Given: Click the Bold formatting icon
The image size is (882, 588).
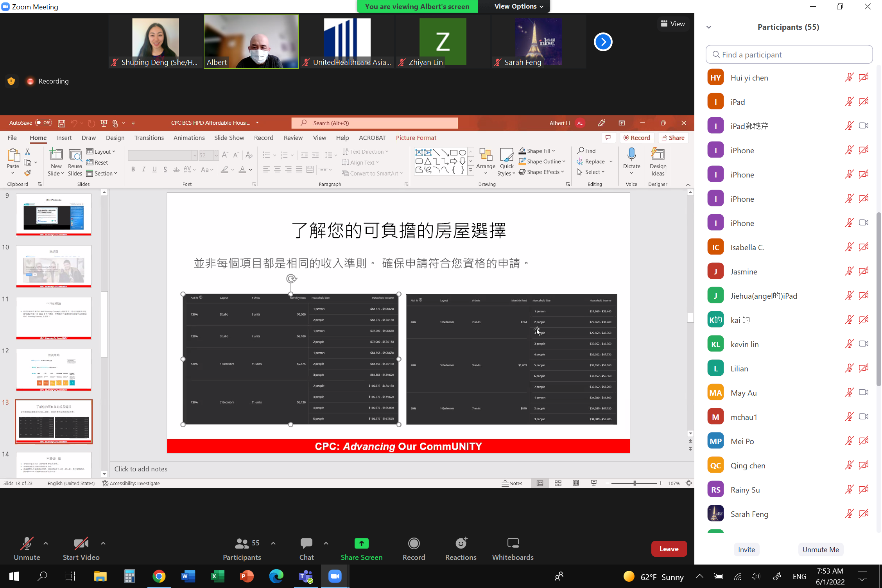Looking at the screenshot, I should (x=133, y=169).
